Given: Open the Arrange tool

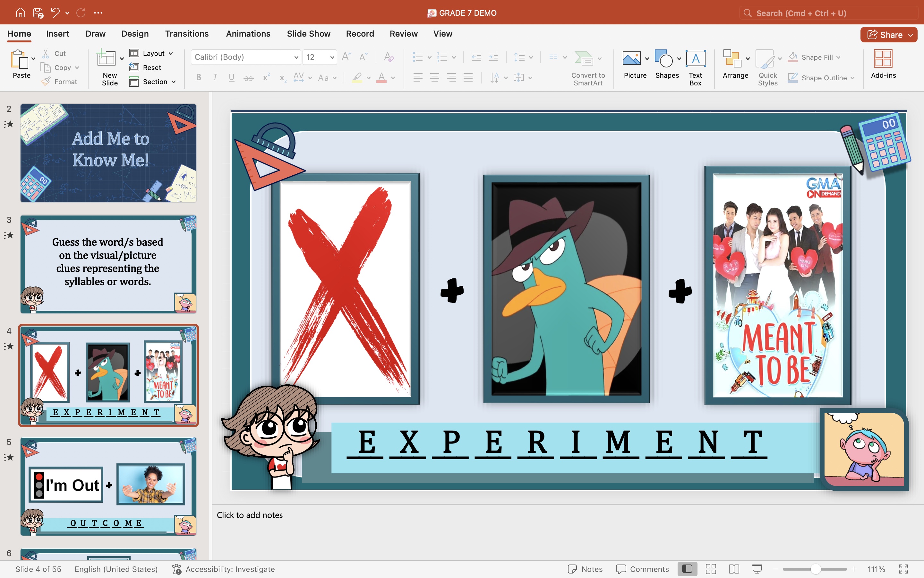Looking at the screenshot, I should pos(732,58).
